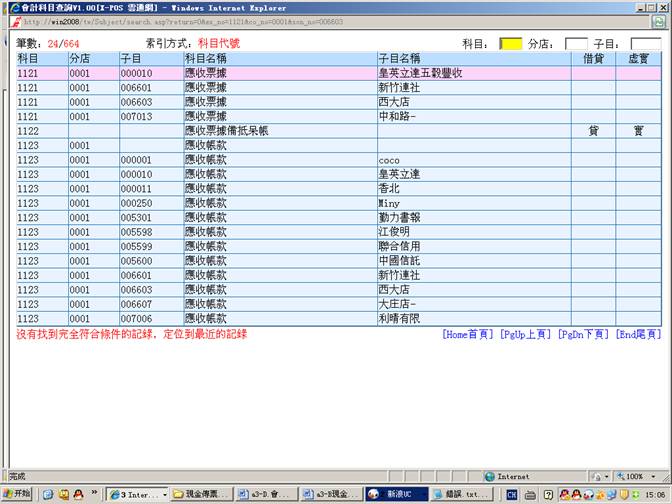Click the Internet zone icon in status bar
This screenshot has width=672, height=504.
tap(490, 477)
